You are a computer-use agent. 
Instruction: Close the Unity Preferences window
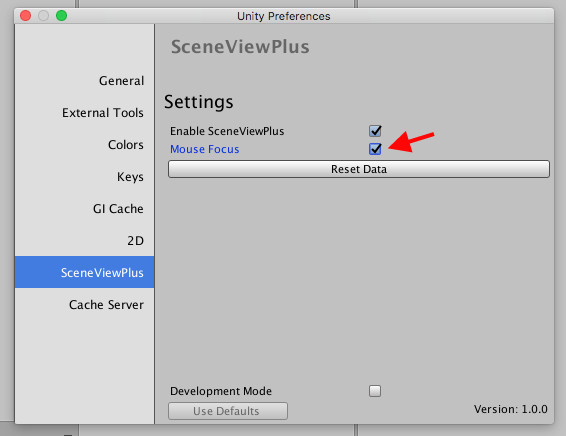point(25,16)
